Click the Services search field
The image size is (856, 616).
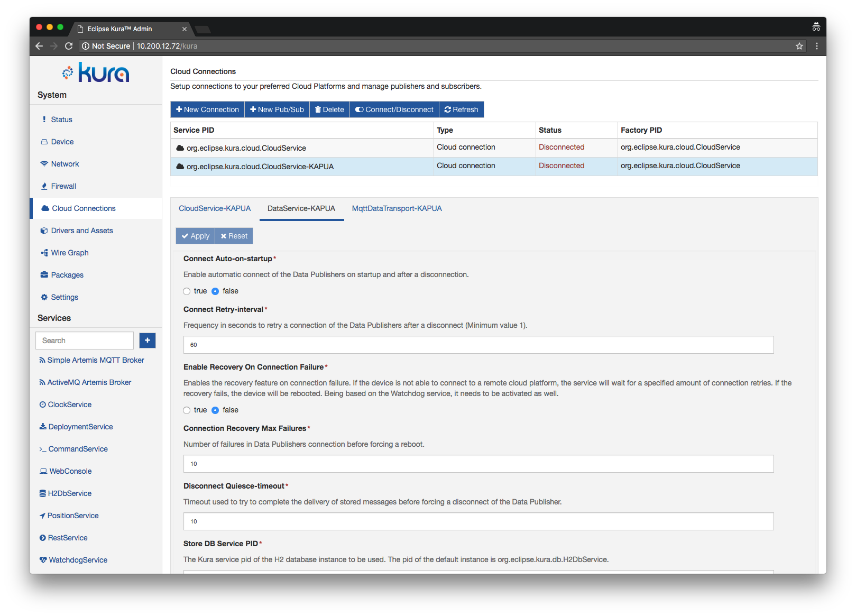click(x=85, y=341)
